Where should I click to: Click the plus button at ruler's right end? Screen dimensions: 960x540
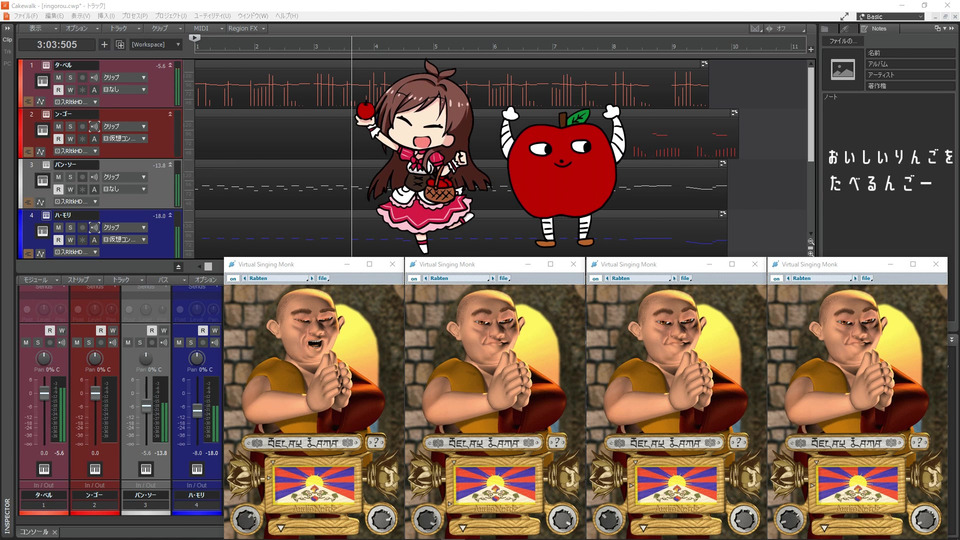click(x=811, y=50)
